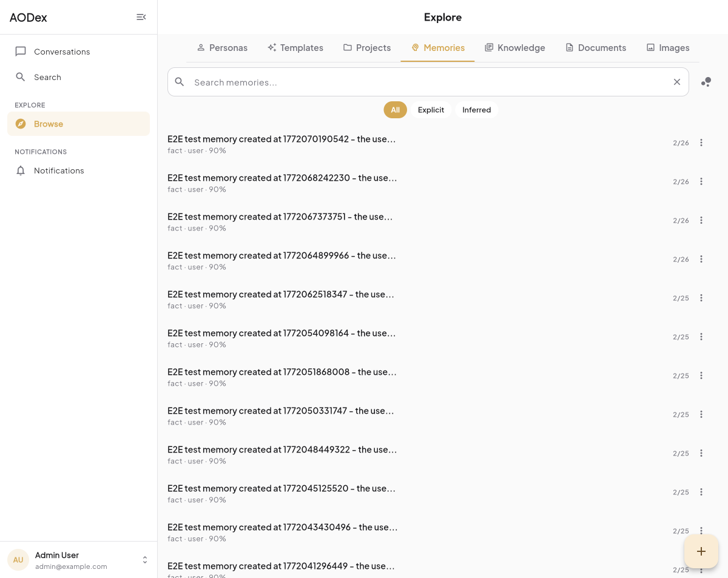
Task: Click the floating plus button
Action: pyautogui.click(x=701, y=551)
